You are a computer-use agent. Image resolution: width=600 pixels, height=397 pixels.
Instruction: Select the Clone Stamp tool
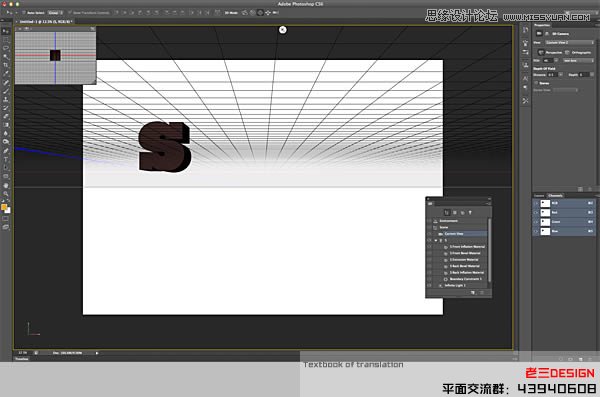click(6, 100)
